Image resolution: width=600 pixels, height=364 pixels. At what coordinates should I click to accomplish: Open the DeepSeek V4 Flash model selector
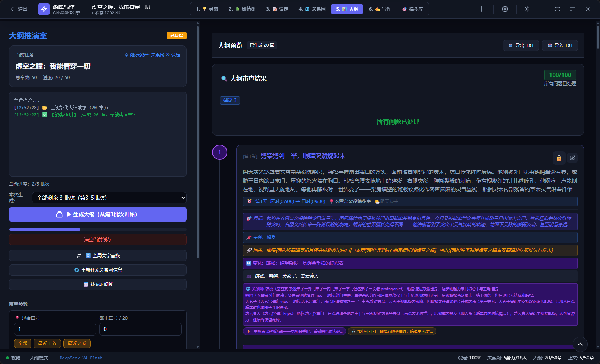[81, 358]
